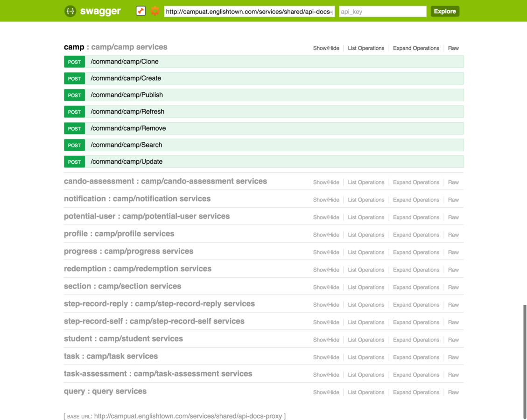Click the pin icon beside the URL field
Screen dimensions: 527x420
141,11
